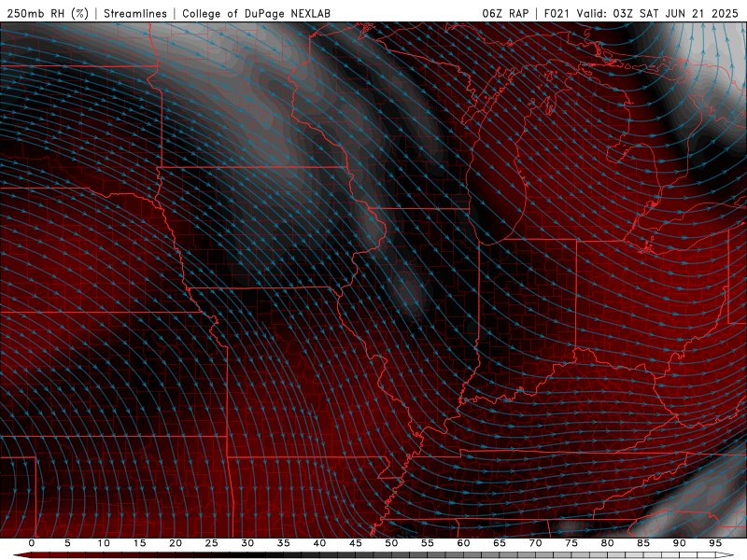Click the '95' value on color scale

coord(715,543)
